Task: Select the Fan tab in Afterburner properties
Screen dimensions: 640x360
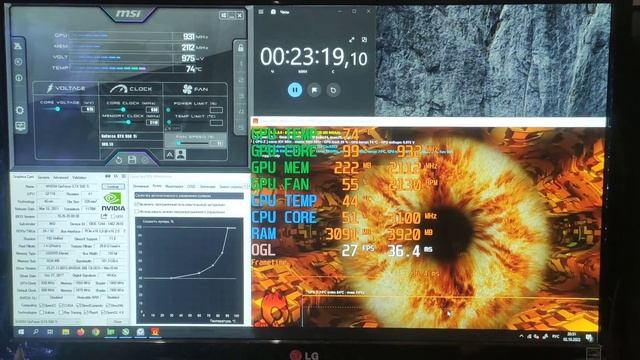Action: click(x=157, y=186)
